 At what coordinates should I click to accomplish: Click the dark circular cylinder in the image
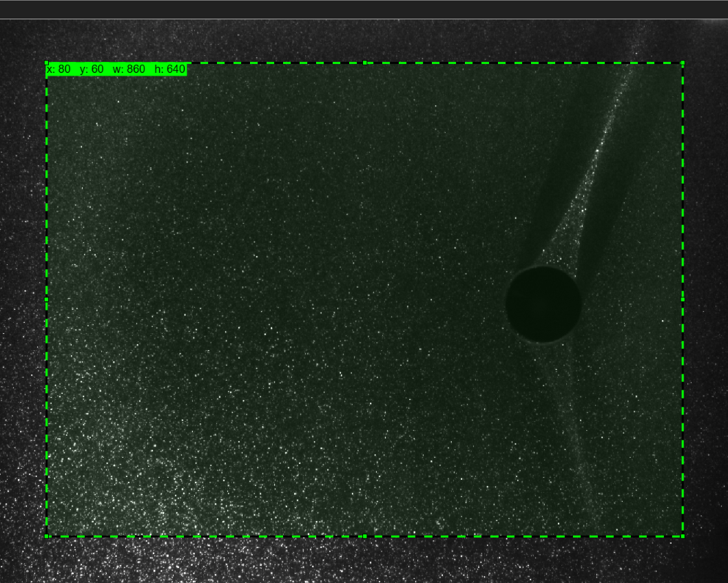point(543,304)
